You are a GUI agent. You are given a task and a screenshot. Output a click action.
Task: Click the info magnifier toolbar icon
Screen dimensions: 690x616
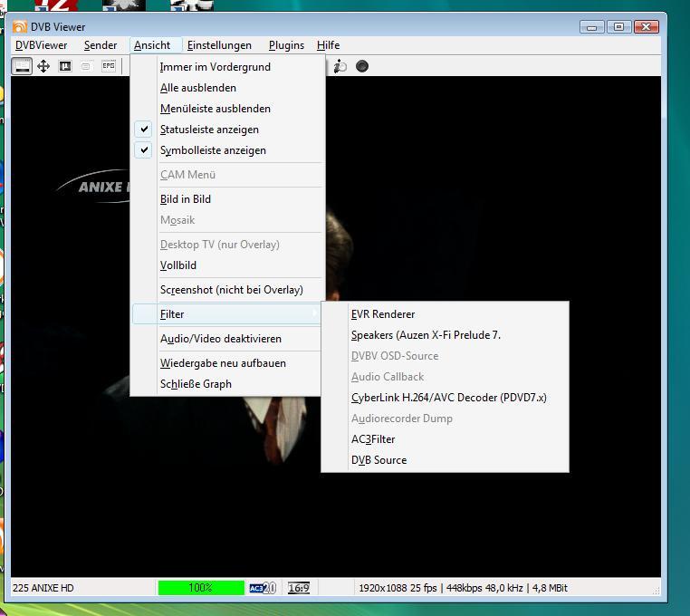click(340, 66)
